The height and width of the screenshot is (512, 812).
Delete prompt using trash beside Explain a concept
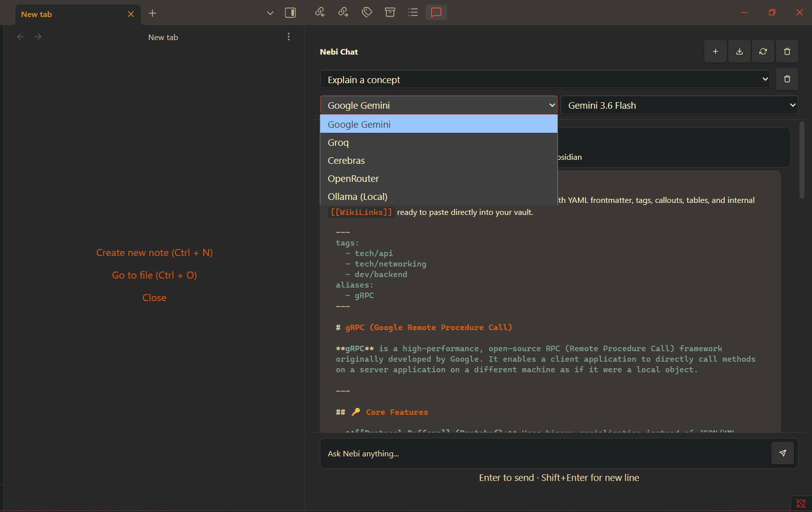coord(787,79)
